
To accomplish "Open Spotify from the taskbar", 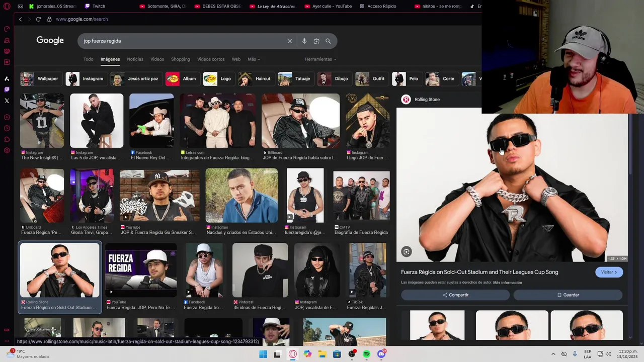I will [x=367, y=354].
